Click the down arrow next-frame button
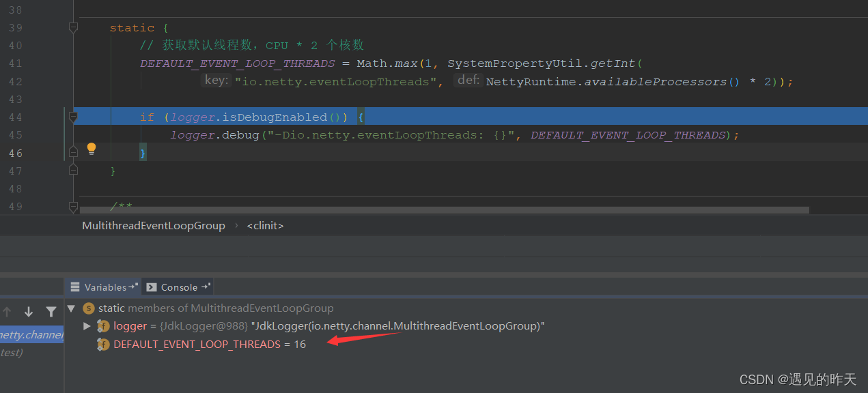This screenshot has width=868, height=393. 29,312
